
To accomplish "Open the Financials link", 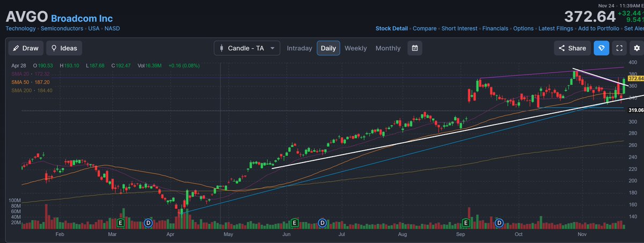I will click(496, 28).
